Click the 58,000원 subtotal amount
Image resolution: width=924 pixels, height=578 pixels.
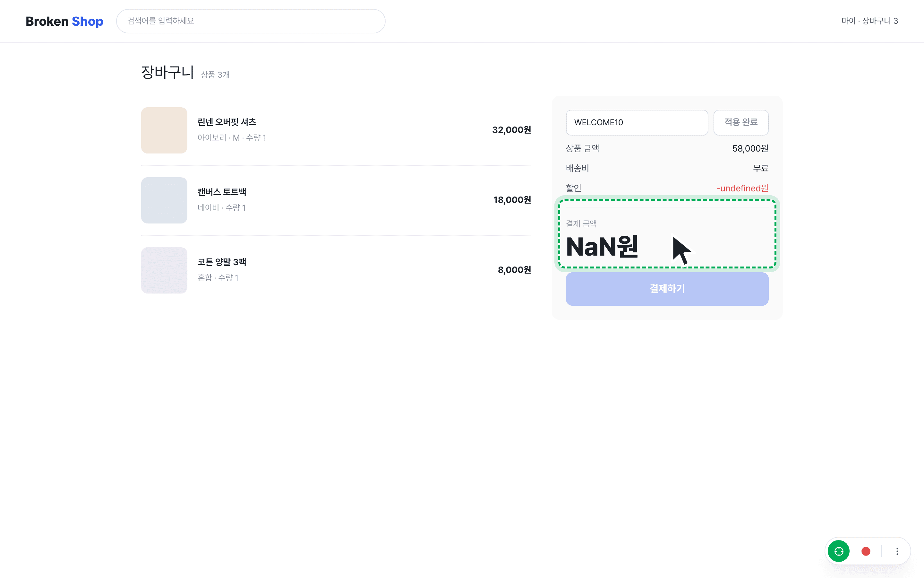click(750, 148)
